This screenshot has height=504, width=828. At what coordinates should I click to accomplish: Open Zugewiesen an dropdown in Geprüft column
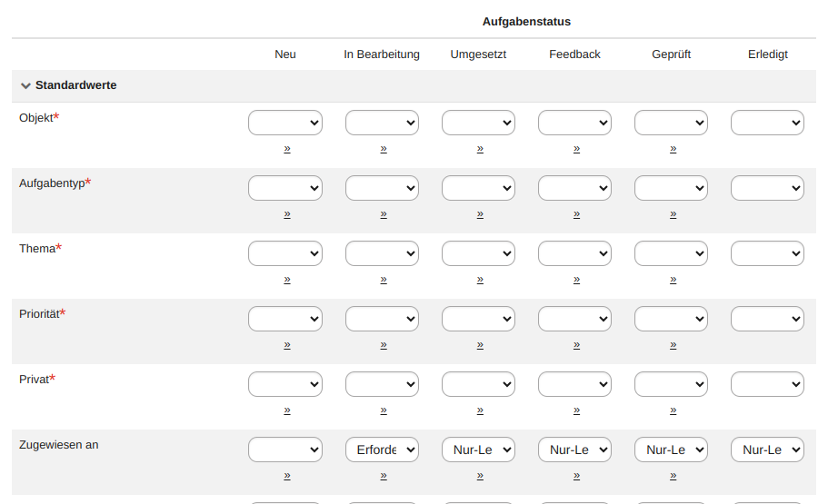pyautogui.click(x=671, y=450)
